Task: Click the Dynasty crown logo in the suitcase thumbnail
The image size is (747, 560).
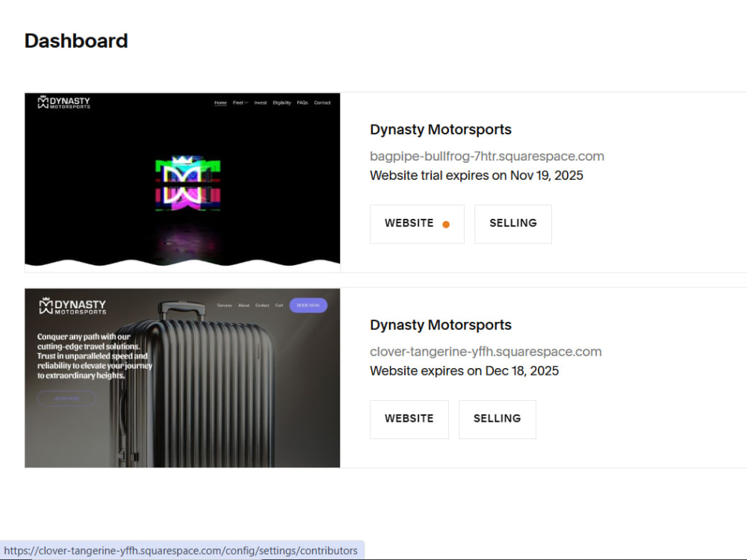Action: click(72, 305)
